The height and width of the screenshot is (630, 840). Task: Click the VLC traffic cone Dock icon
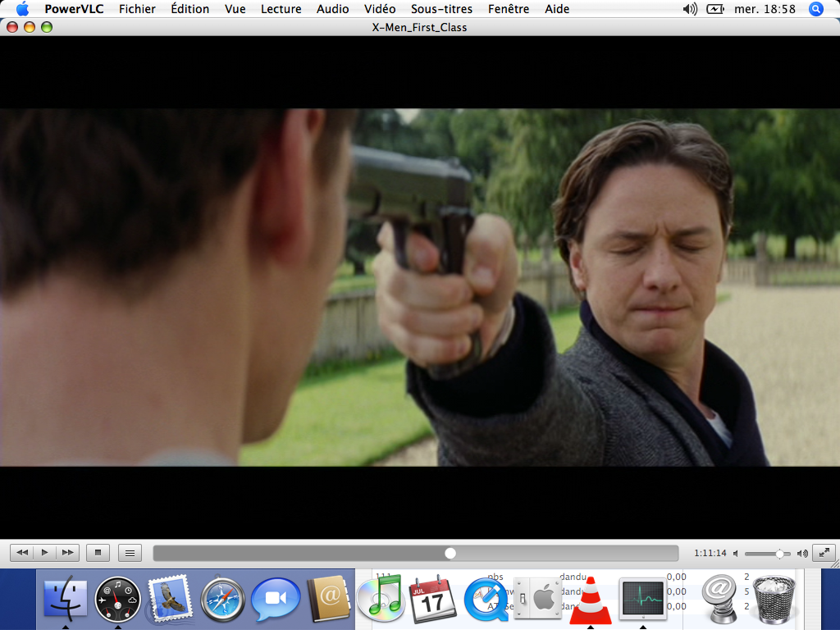click(x=591, y=600)
